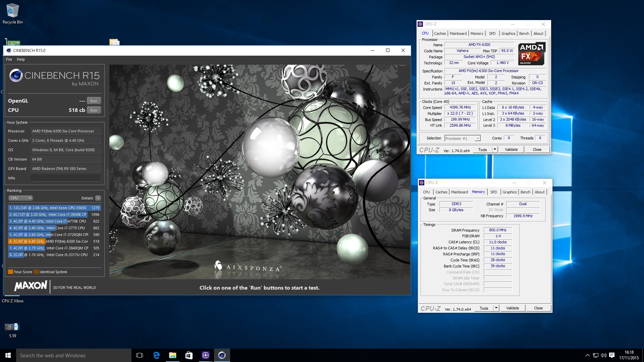This screenshot has width=644, height=362.
Task: Run the OpenGL benchmark
Action: (x=94, y=101)
